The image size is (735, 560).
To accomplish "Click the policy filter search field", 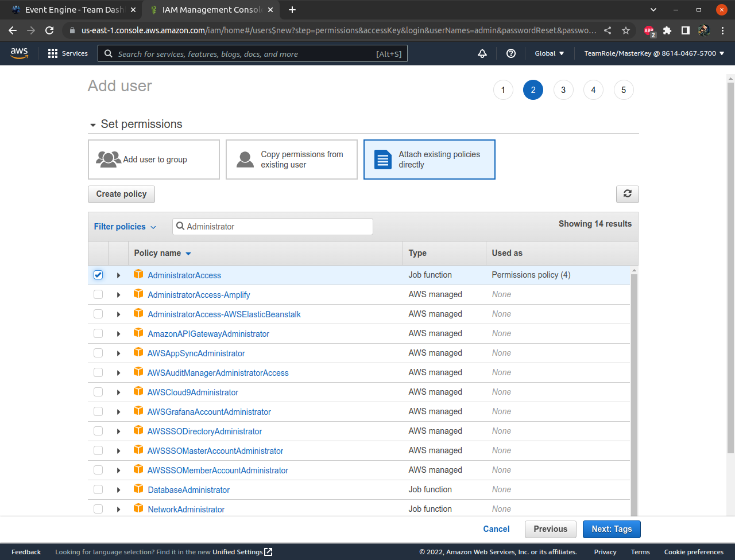I will coord(273,227).
